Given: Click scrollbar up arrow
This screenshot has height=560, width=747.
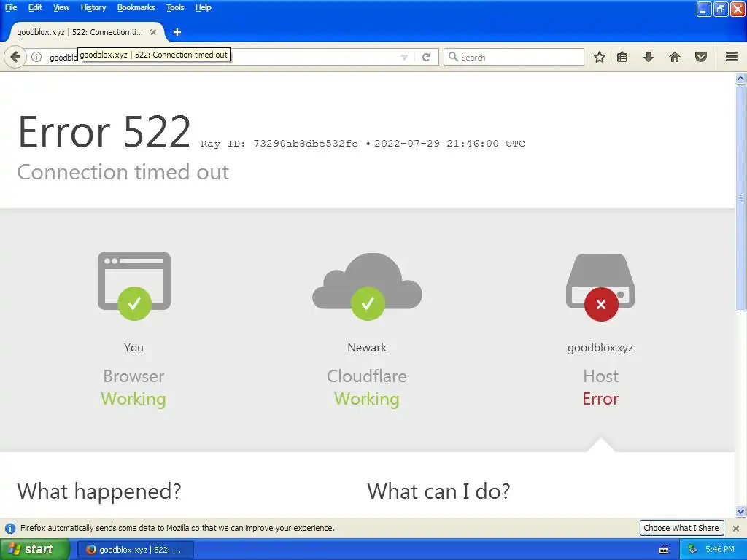Looking at the screenshot, I should click(x=741, y=79).
